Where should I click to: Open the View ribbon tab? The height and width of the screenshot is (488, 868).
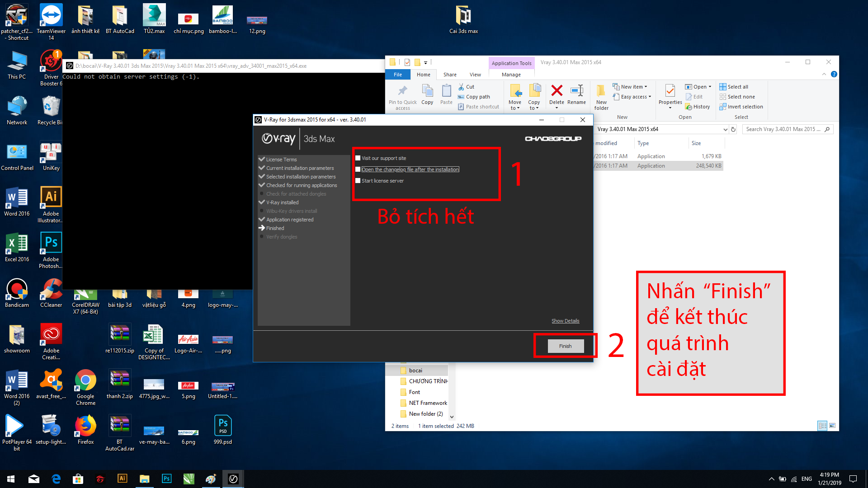[475, 75]
